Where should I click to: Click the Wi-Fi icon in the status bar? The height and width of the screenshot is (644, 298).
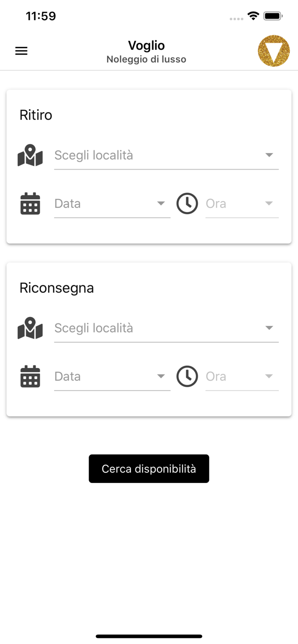pyautogui.click(x=253, y=15)
